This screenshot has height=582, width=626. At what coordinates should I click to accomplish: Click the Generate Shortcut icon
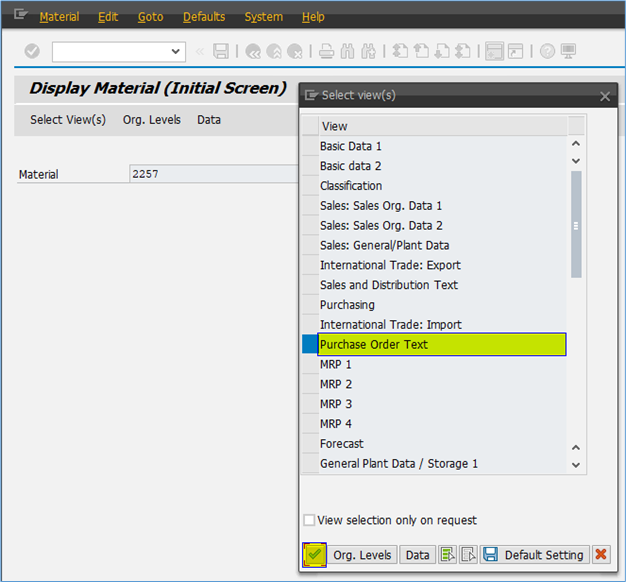click(515, 51)
